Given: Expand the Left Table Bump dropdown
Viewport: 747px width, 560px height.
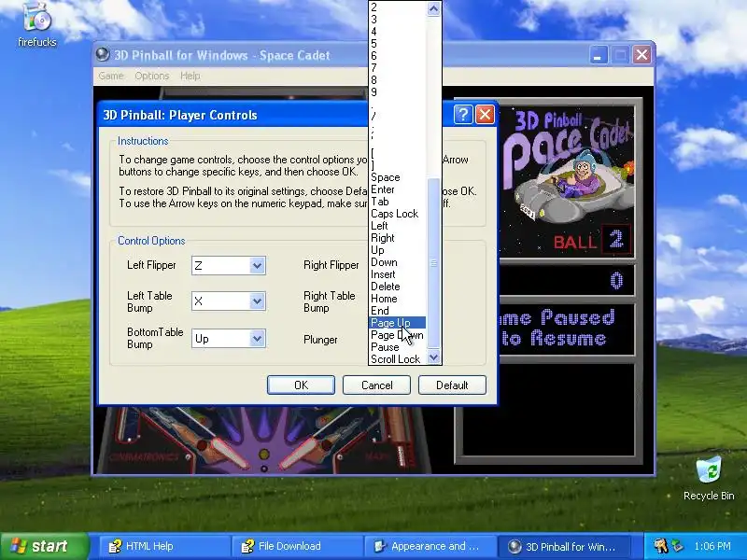Looking at the screenshot, I should pyautogui.click(x=257, y=301).
